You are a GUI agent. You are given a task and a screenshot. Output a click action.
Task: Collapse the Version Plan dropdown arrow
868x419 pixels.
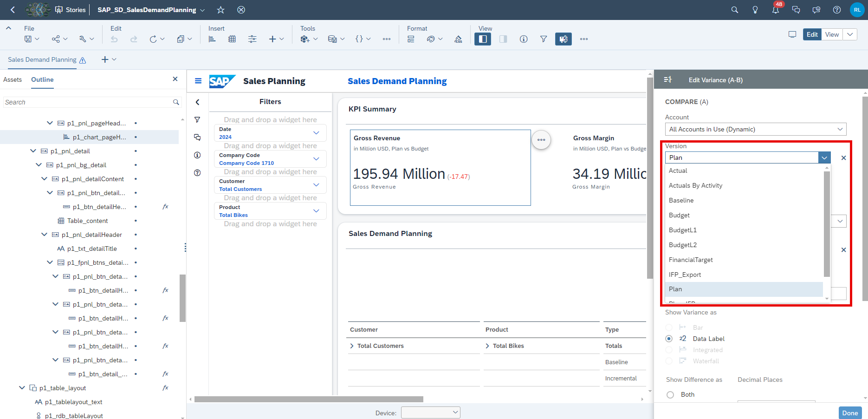[824, 157]
